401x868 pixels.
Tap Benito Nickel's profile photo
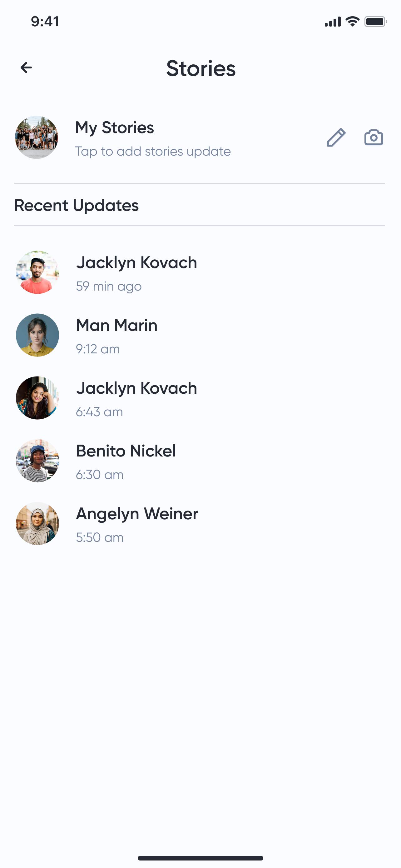tap(37, 461)
